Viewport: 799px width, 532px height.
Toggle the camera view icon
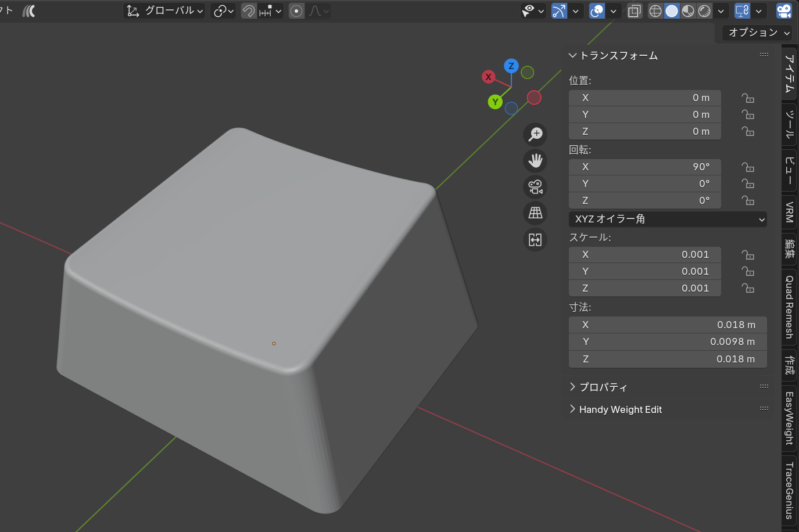click(x=535, y=187)
